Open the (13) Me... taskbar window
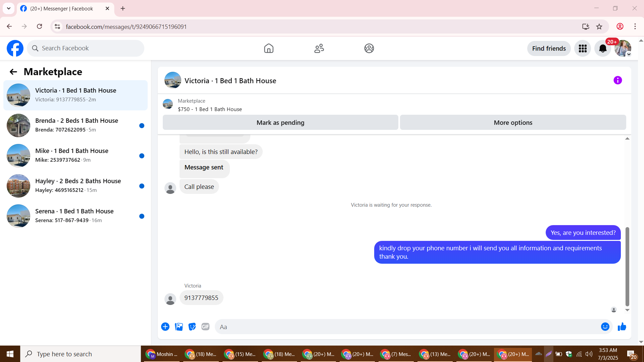644x362 pixels. pyautogui.click(x=435, y=354)
